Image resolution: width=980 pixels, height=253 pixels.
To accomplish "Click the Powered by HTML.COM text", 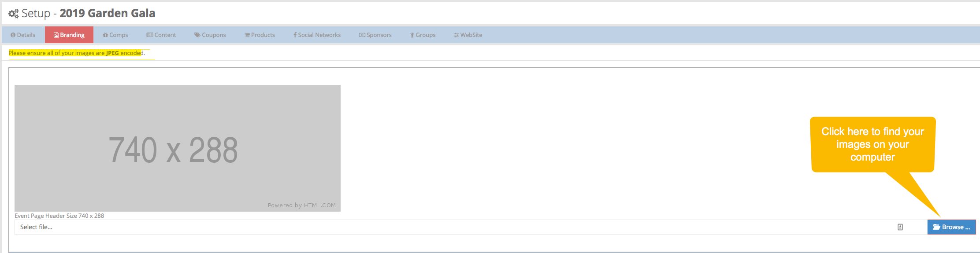I will [301, 205].
